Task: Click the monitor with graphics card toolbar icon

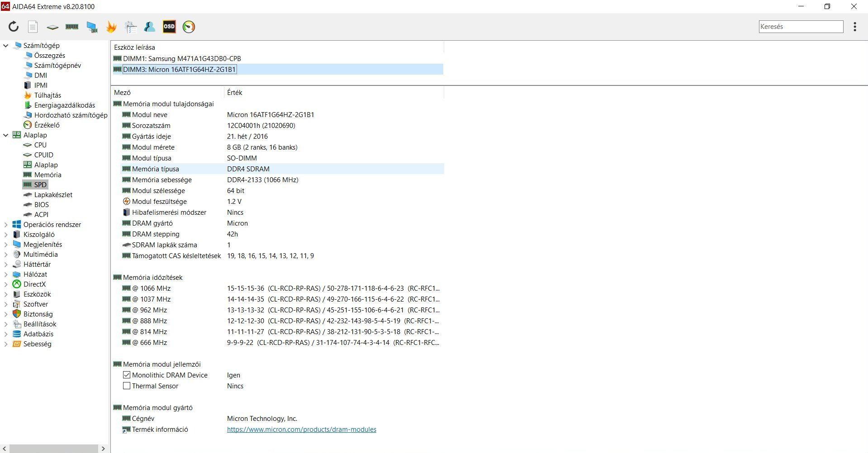Action: [x=92, y=27]
